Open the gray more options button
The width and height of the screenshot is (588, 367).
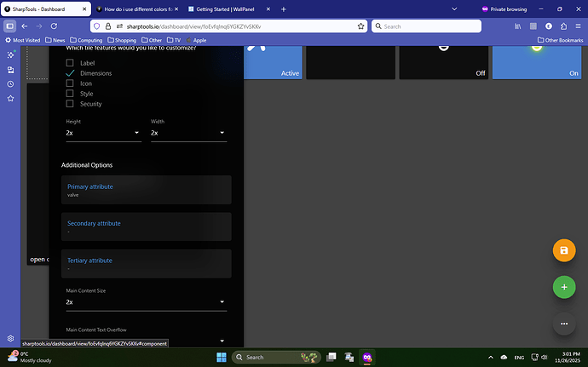(563, 324)
